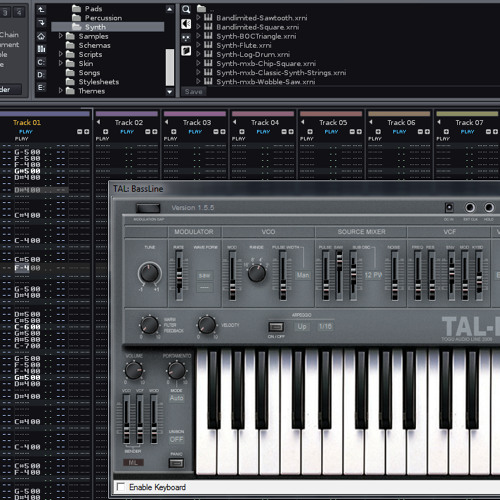500x500 pixels.
Task: Open the Bandlimited-Square.xrni file
Action: [257, 27]
